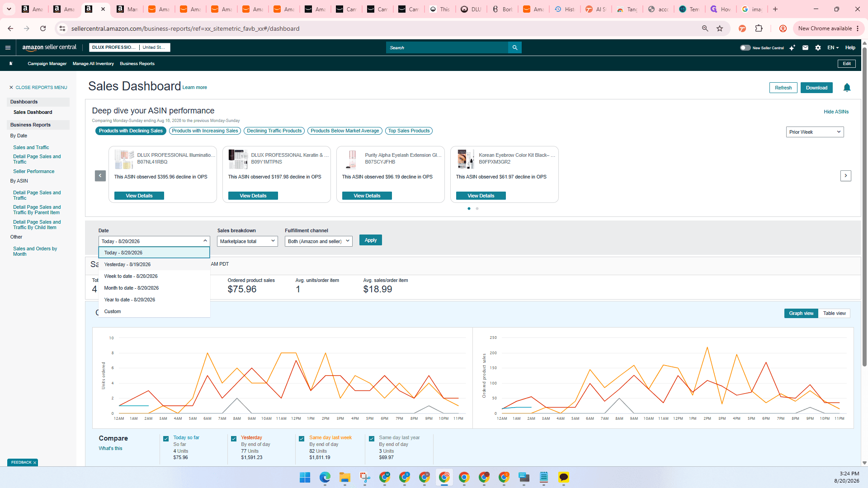
Task: Toggle the New Seller Central switch
Action: point(745,47)
